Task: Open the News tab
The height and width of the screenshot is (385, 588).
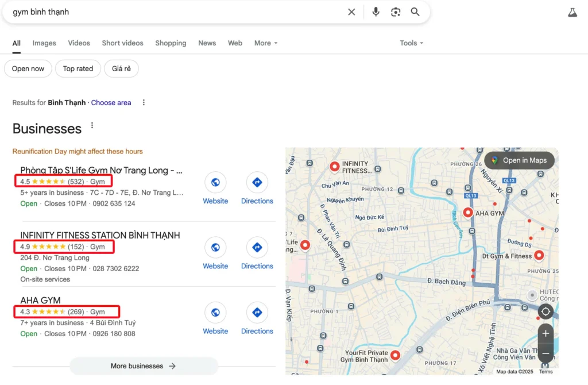Action: click(207, 43)
